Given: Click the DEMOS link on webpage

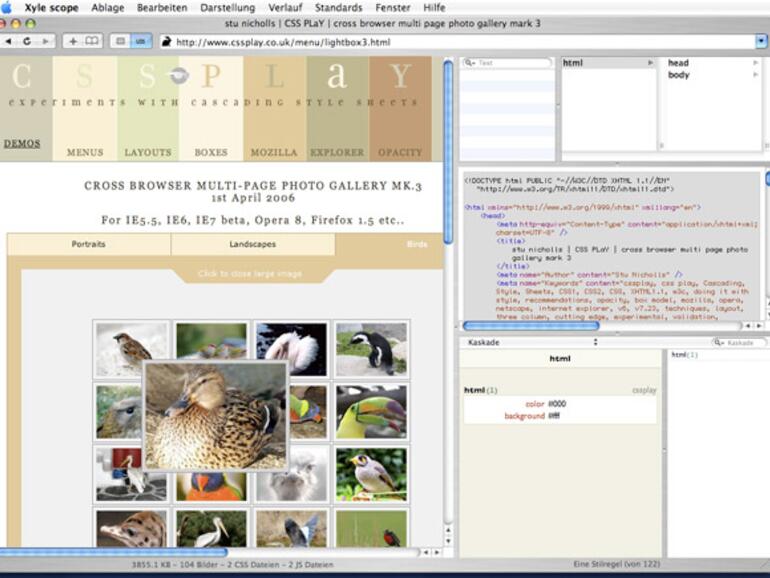Looking at the screenshot, I should point(22,143).
